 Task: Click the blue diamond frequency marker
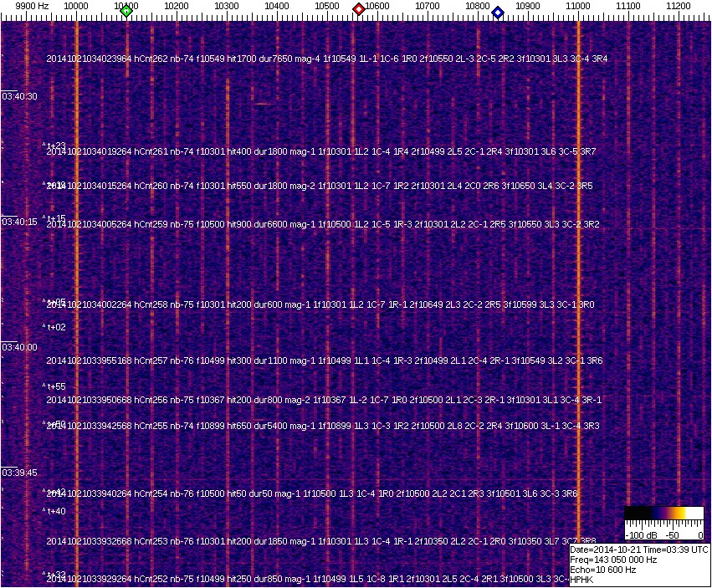(x=498, y=13)
